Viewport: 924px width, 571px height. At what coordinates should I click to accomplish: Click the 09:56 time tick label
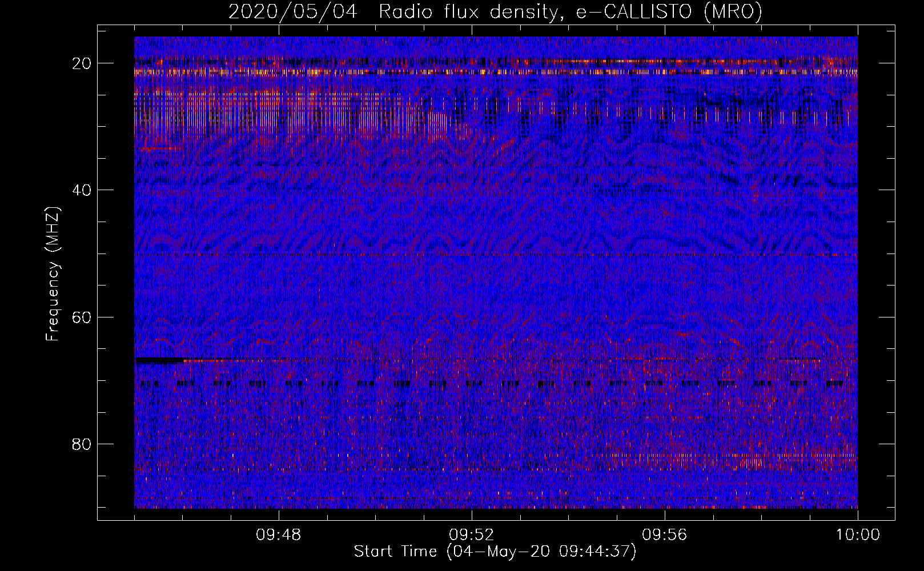665,535
